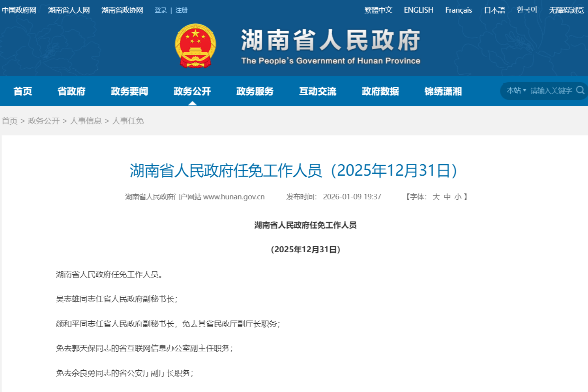Switch to 繁體中文 version

pos(378,10)
